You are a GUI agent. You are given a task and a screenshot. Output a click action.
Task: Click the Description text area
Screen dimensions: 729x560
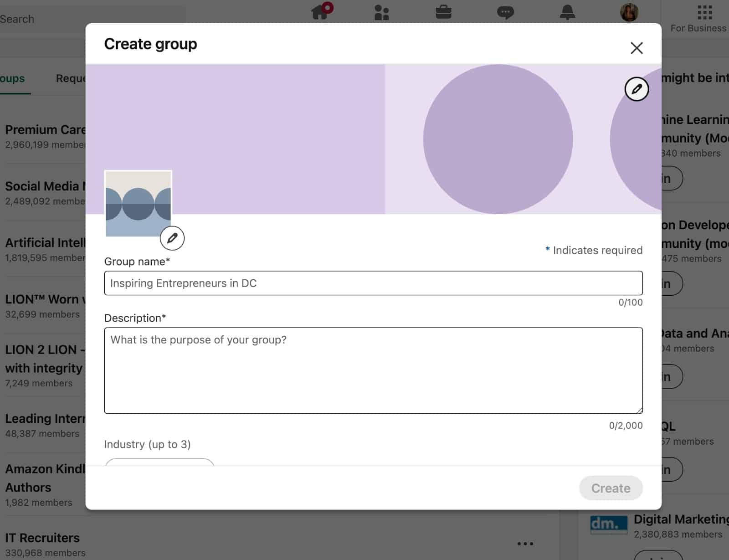tap(374, 369)
